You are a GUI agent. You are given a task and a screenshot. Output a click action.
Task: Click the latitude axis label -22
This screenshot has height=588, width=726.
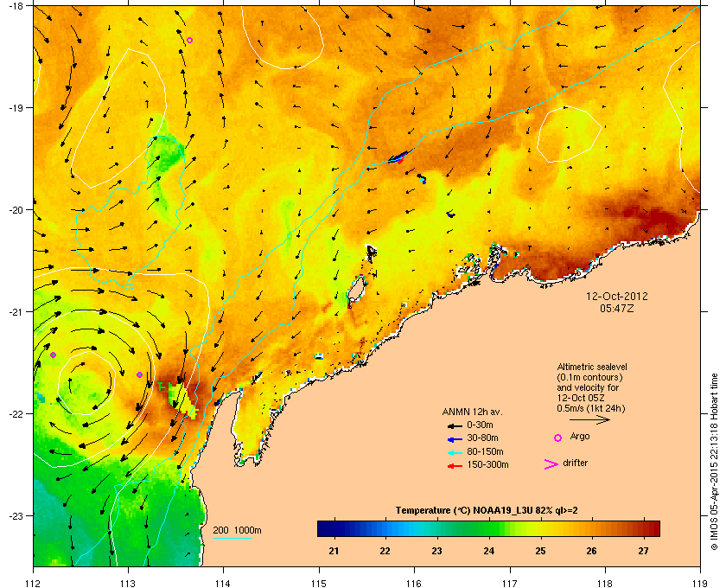15,413
